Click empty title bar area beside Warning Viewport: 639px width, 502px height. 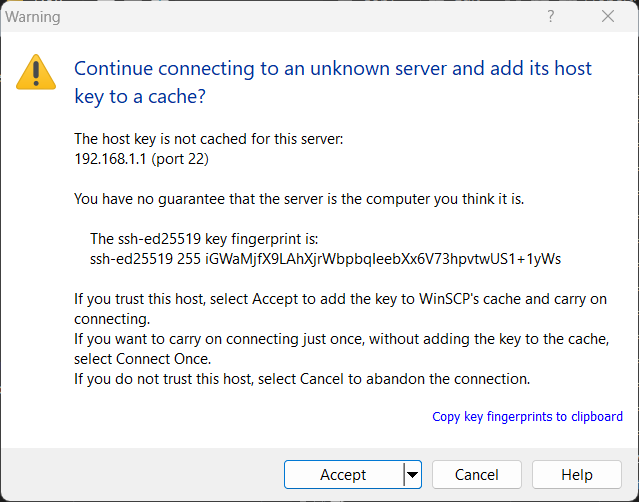[300, 17]
